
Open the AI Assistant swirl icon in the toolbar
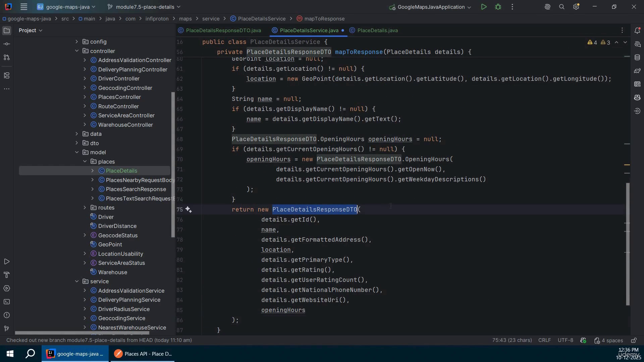tap(547, 7)
